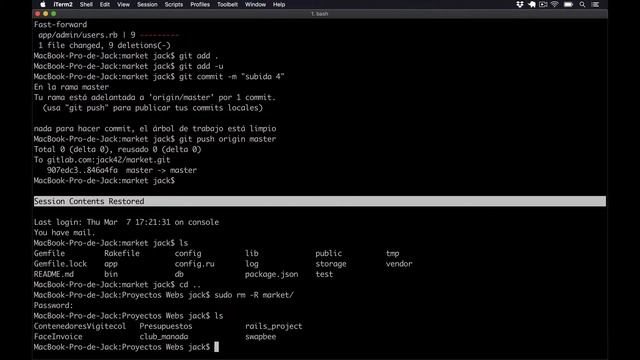Click 'config.ru' in the ls output
Viewport: 640px width, 360px height.
click(195, 264)
